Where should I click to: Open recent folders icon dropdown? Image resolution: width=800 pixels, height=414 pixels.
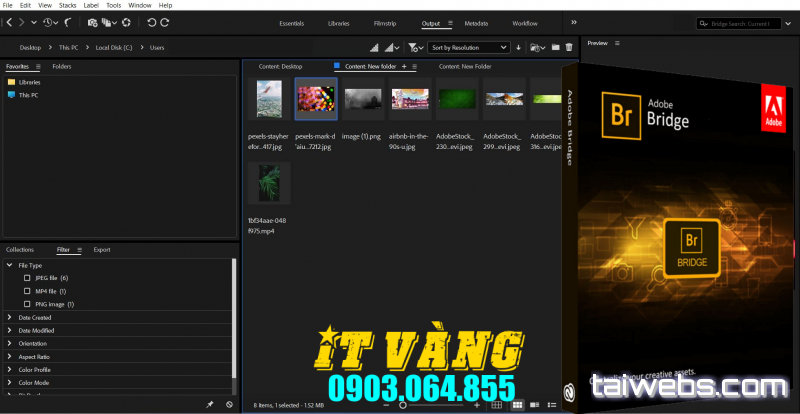[x=538, y=47]
